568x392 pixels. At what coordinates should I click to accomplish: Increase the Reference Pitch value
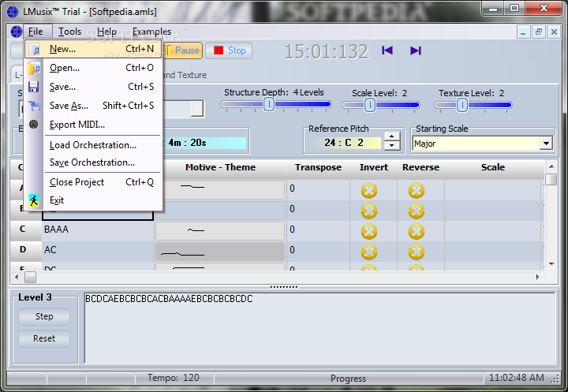391,137
